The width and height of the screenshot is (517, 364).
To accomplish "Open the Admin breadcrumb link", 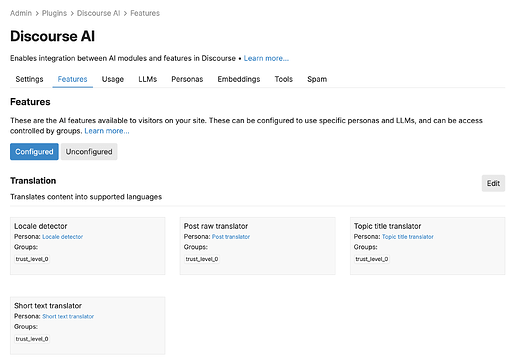I will [21, 13].
